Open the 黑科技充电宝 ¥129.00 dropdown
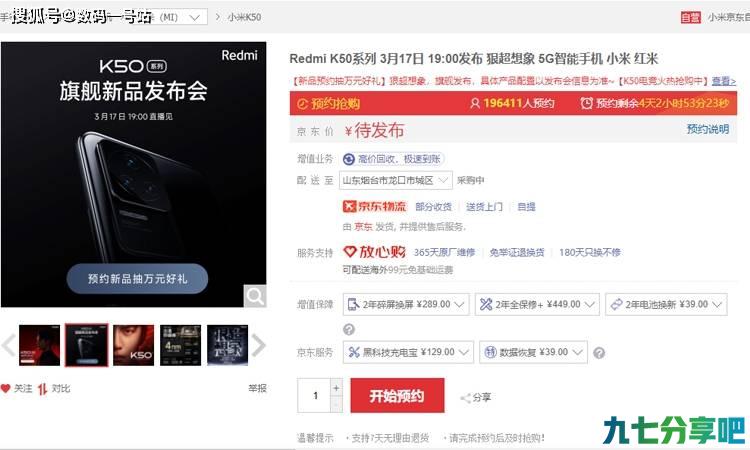The width and height of the screenshot is (750, 450). pyautogui.click(x=408, y=352)
